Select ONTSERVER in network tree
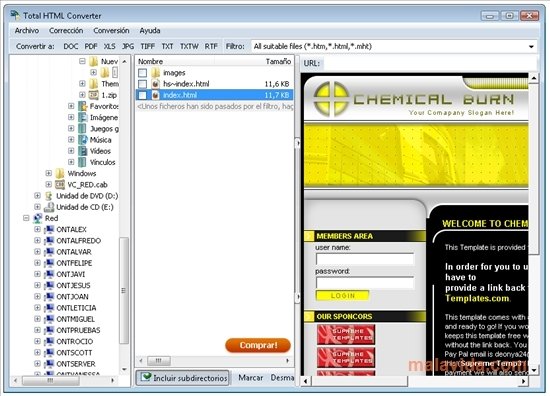The image size is (550, 396). (x=76, y=364)
